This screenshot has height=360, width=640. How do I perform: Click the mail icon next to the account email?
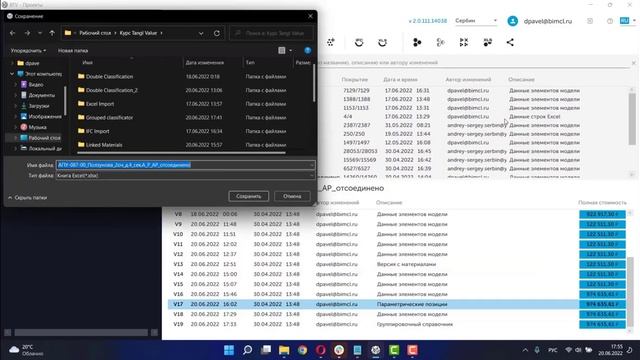pyautogui.click(x=590, y=21)
